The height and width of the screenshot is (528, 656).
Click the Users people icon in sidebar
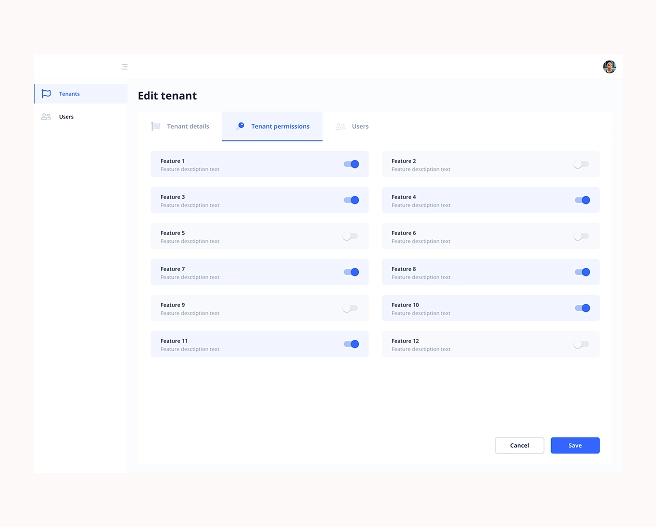46,117
